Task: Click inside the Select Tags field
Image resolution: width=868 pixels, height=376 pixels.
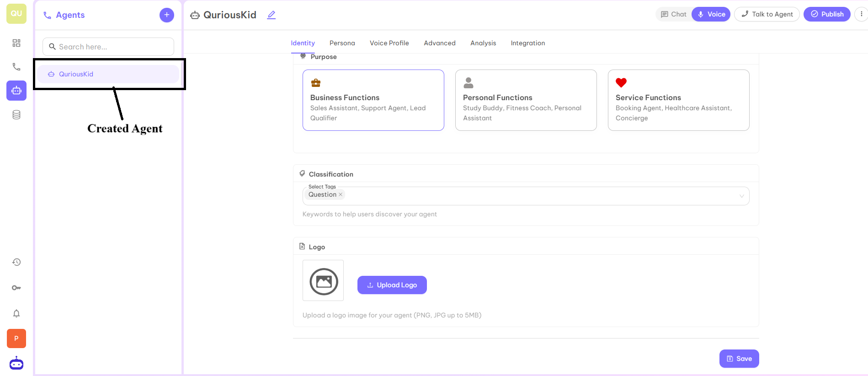Action: click(526, 196)
